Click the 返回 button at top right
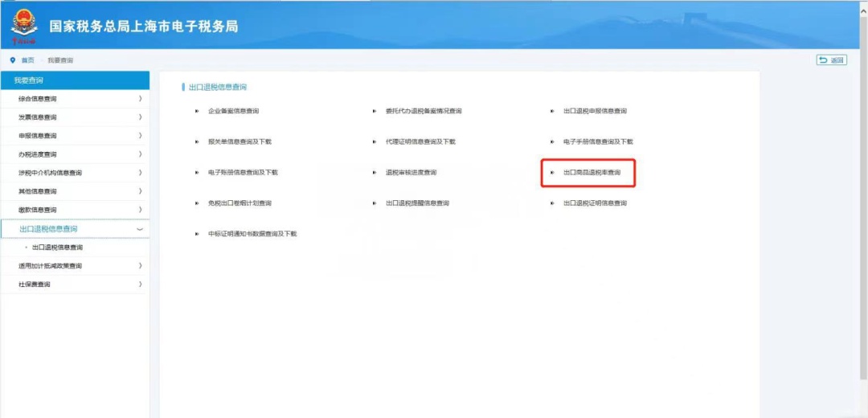 (x=832, y=60)
